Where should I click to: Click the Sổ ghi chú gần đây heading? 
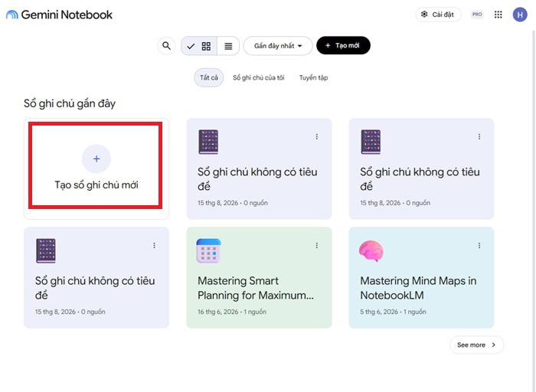[x=70, y=103]
